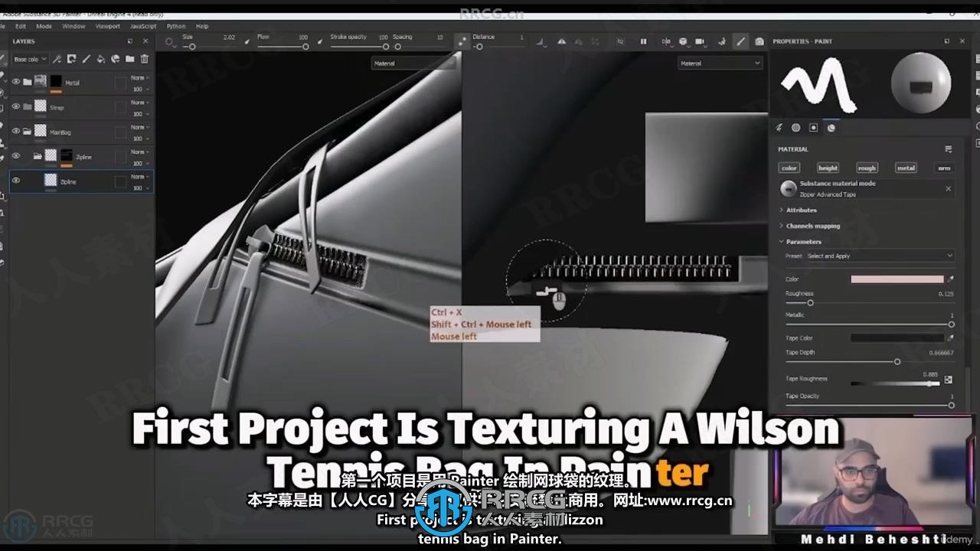Click the 3D cube display icon

coord(683,41)
